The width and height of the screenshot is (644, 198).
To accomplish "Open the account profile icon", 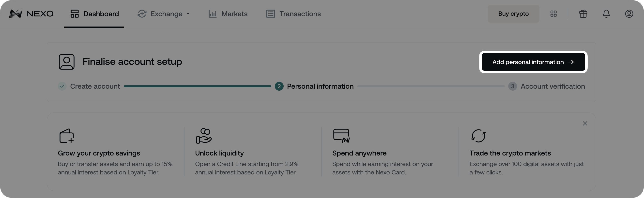I will [629, 14].
